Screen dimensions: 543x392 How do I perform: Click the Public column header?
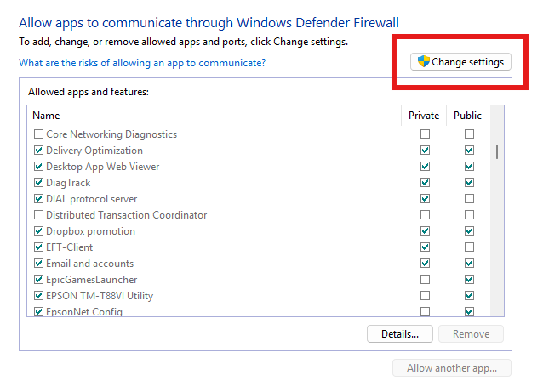pos(467,116)
